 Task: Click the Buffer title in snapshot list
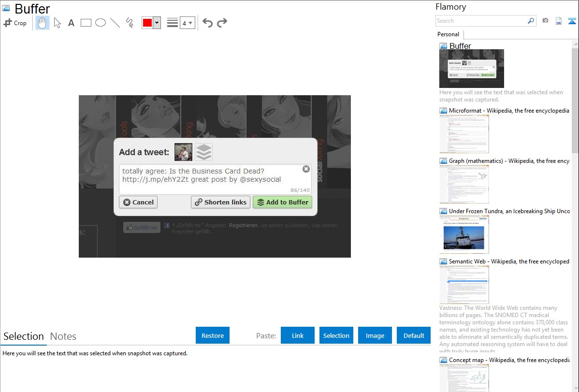pyautogui.click(x=460, y=46)
